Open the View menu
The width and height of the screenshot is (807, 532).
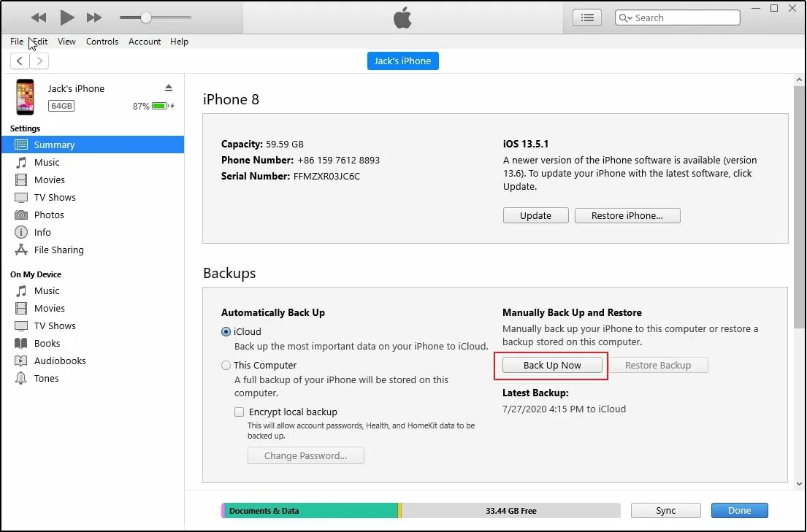point(66,42)
